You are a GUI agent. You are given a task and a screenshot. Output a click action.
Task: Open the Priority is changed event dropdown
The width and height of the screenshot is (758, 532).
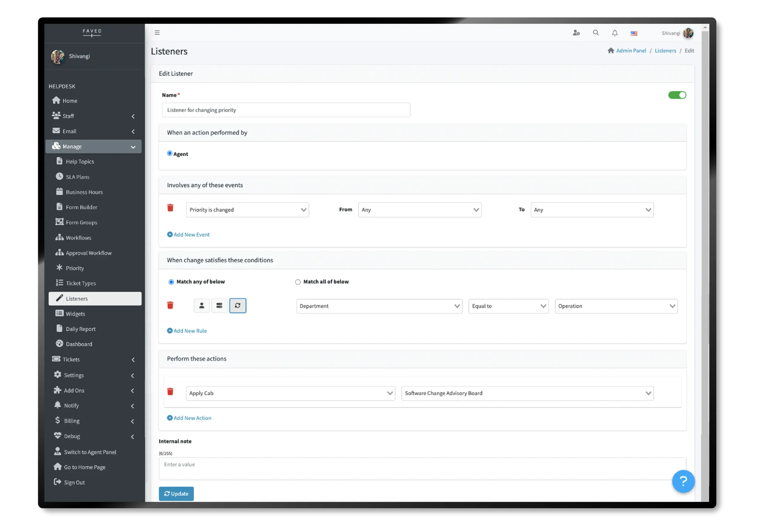(248, 210)
